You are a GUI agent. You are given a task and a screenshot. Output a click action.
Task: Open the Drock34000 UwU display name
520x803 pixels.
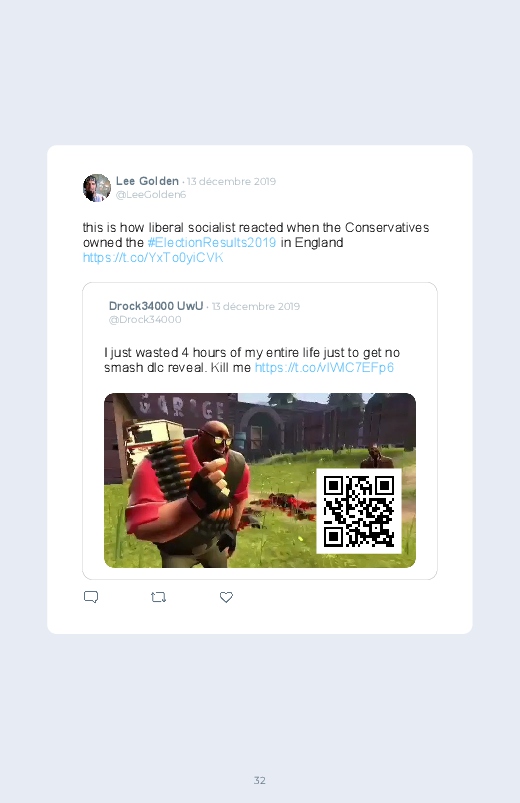(x=156, y=306)
